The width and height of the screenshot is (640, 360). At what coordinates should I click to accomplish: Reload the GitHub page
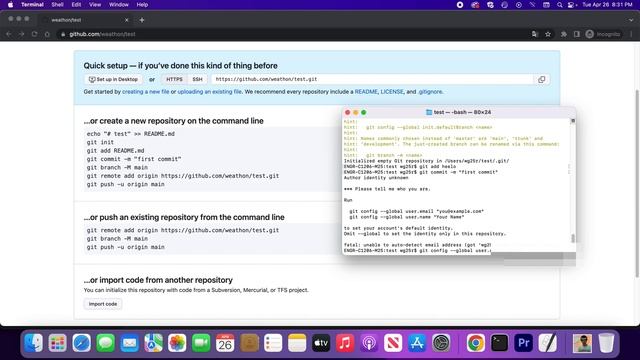coord(34,34)
